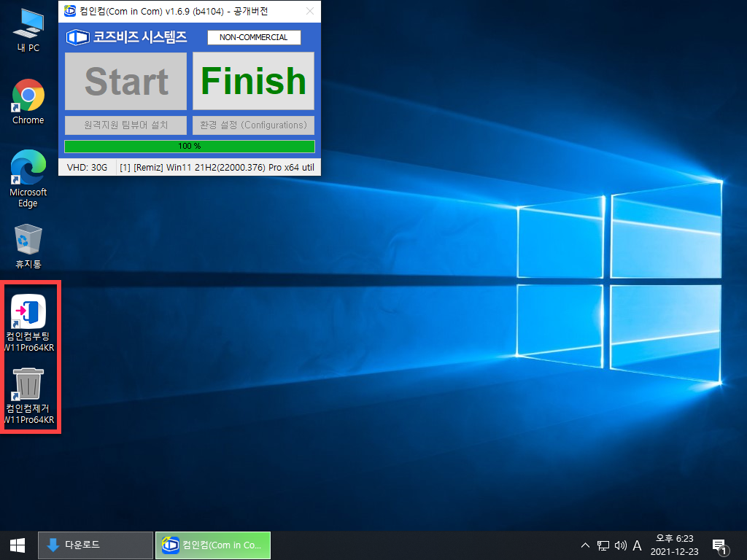This screenshot has height=560, width=747.
Task: Open the notification center icon
Action: (720, 546)
